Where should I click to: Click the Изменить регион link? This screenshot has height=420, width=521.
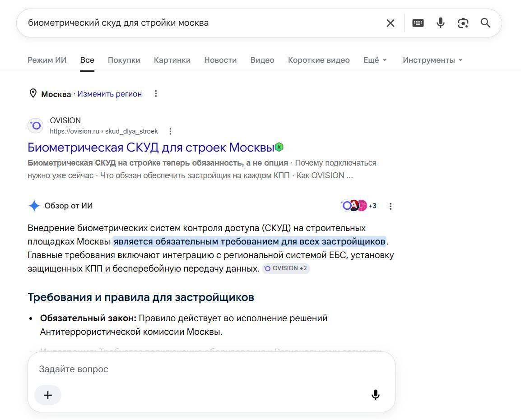pyautogui.click(x=110, y=94)
